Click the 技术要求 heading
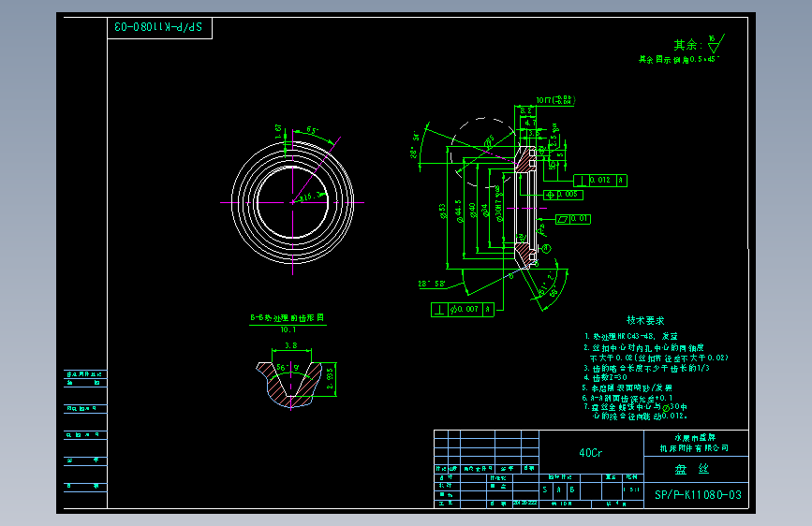The height and width of the screenshot is (526, 812). [645, 320]
